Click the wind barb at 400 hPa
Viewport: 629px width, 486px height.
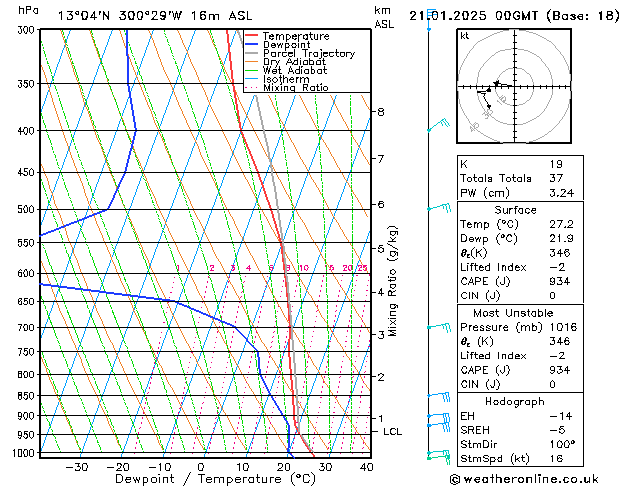[x=438, y=125]
